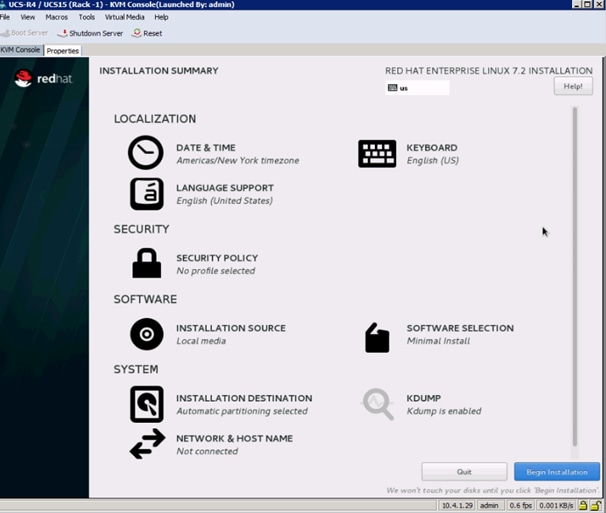Click Boot Server in the toolbar

click(x=24, y=33)
